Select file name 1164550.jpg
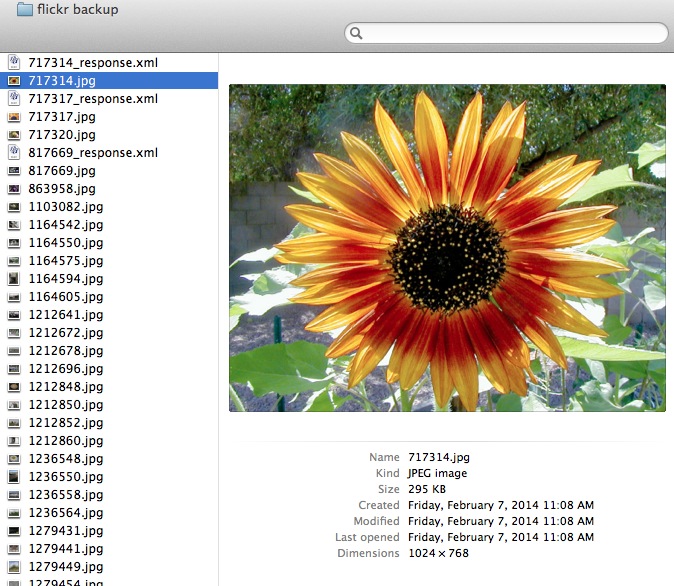Screen dimensions: 674x586 tap(66, 243)
